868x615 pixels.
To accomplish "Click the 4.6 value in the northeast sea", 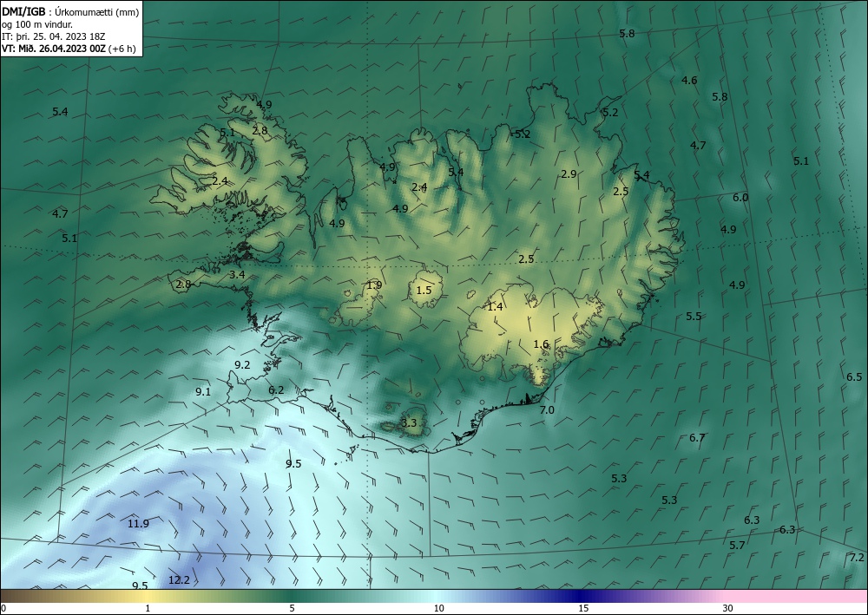I will [689, 81].
